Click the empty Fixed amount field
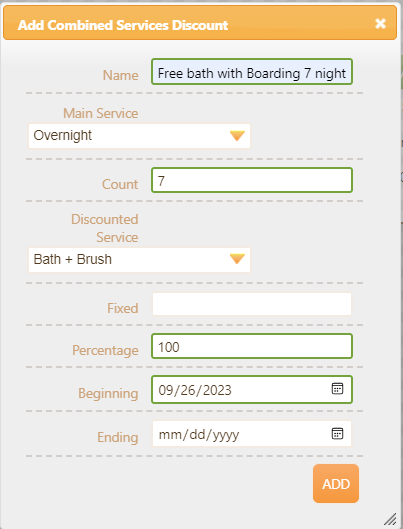The image size is (403, 529). [252, 304]
